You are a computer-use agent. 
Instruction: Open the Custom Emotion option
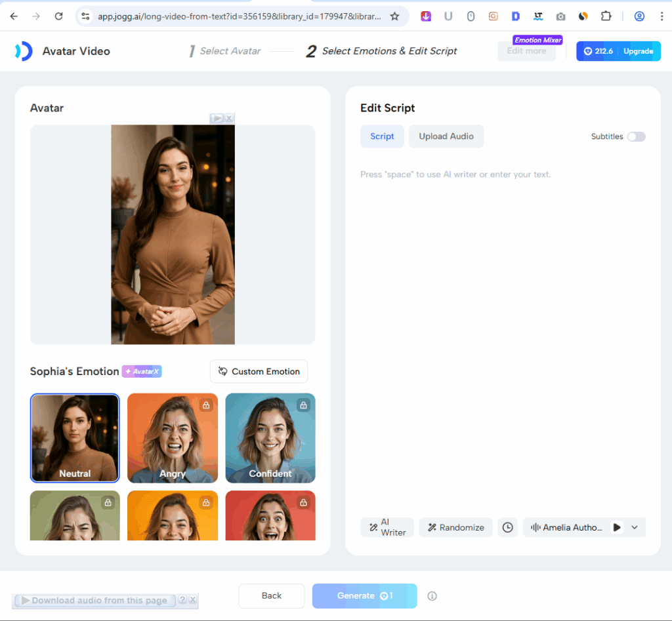tap(259, 371)
